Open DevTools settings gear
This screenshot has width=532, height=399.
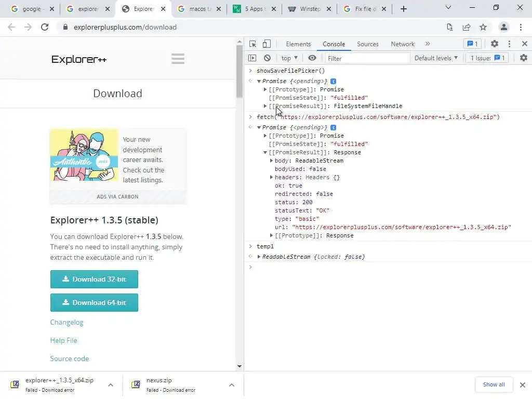(x=495, y=44)
